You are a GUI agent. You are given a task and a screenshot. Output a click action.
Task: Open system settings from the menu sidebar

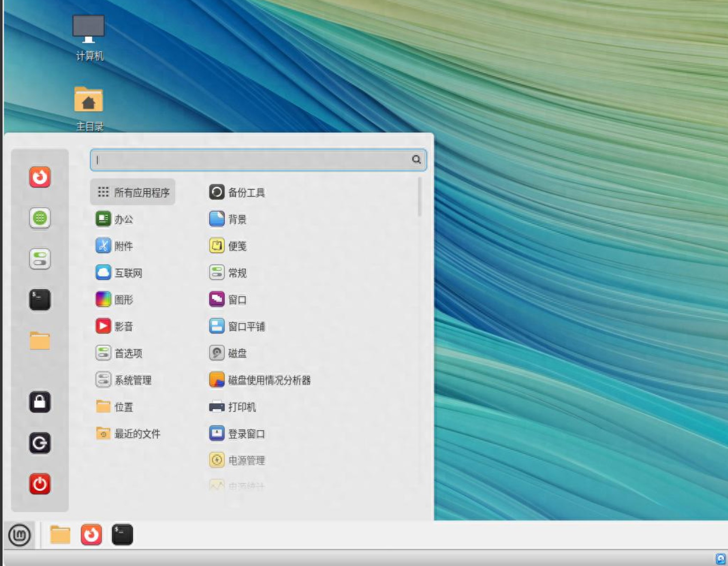[40, 259]
